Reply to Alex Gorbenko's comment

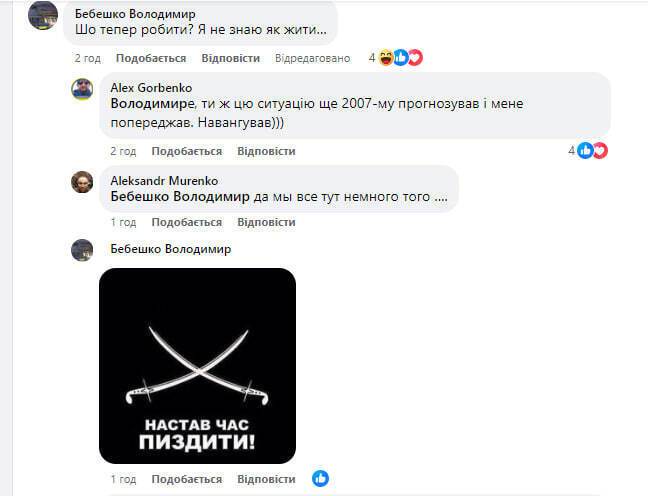(266, 151)
